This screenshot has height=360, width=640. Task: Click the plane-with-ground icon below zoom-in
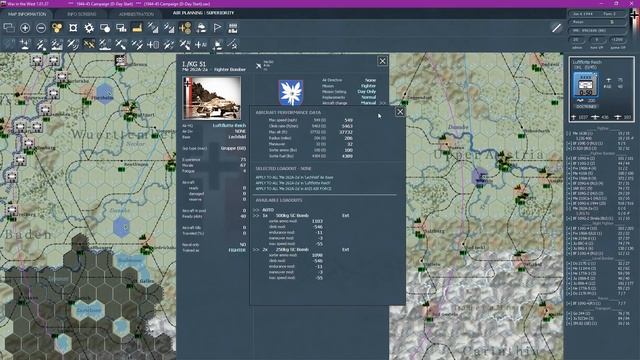25,44
